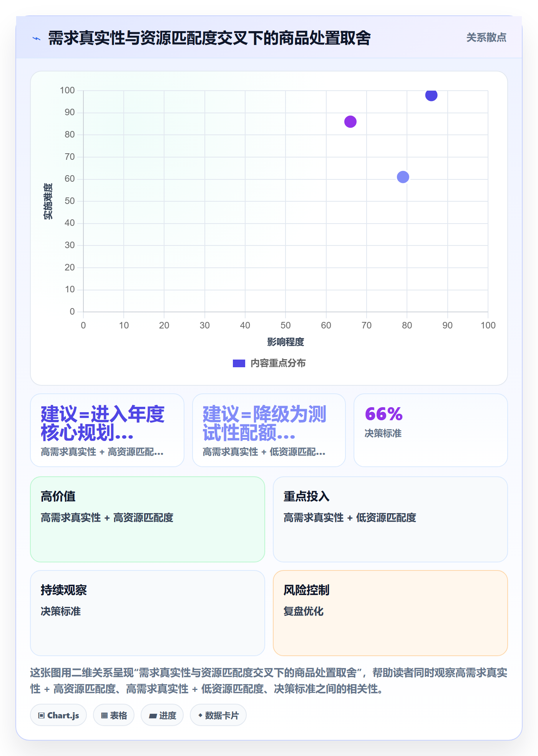Screen dimensions: 538x756
Task: Click the 关系散点 label in the header
Action: pyautogui.click(x=486, y=38)
